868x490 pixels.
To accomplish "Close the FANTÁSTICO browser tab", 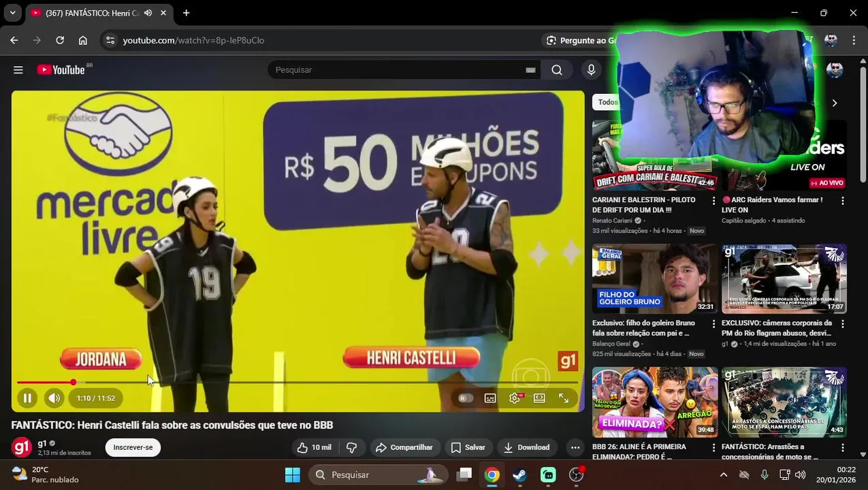I will coord(164,13).
